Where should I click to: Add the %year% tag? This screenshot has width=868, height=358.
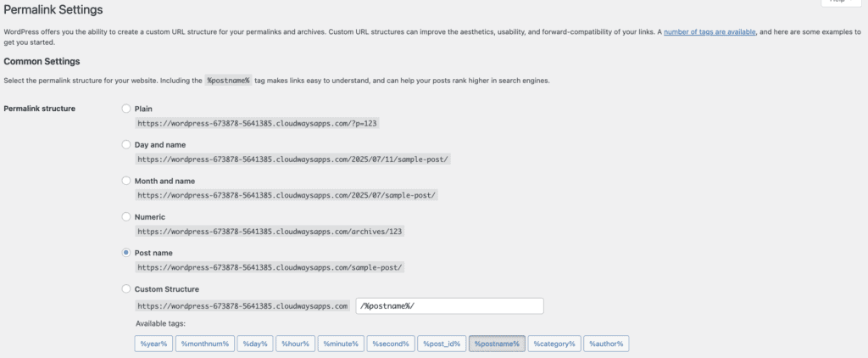pos(154,344)
